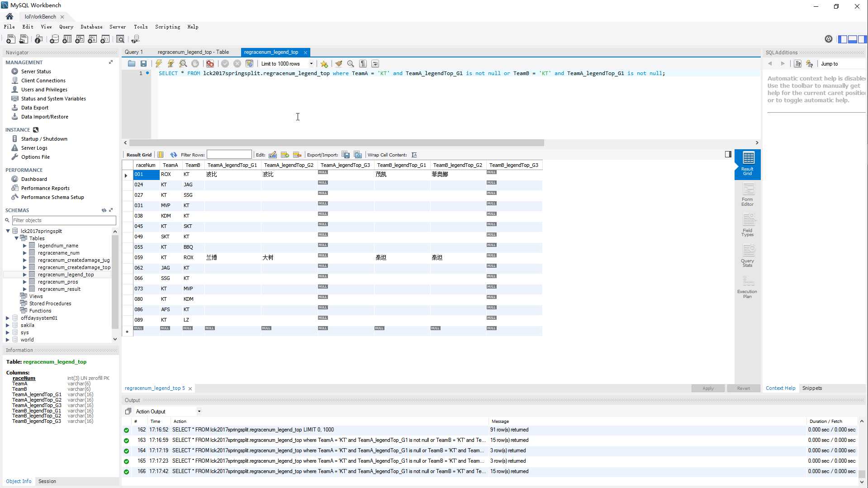Viewport: 868px width, 488px height.
Task: Open Performance Reports
Action: coord(45,188)
